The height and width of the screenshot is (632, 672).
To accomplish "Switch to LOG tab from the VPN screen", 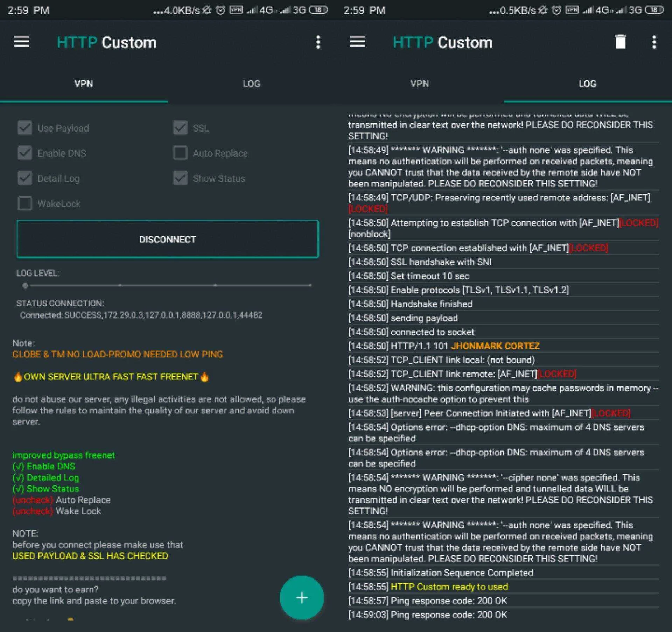I will pyautogui.click(x=252, y=84).
